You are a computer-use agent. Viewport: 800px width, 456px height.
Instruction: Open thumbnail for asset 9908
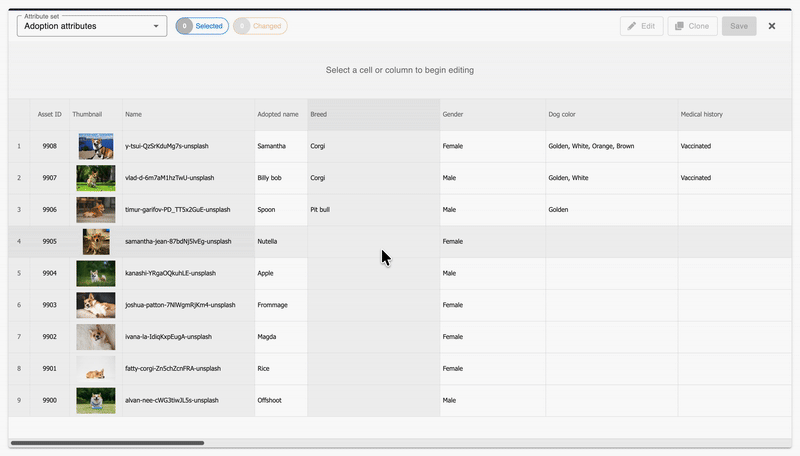[96, 146]
